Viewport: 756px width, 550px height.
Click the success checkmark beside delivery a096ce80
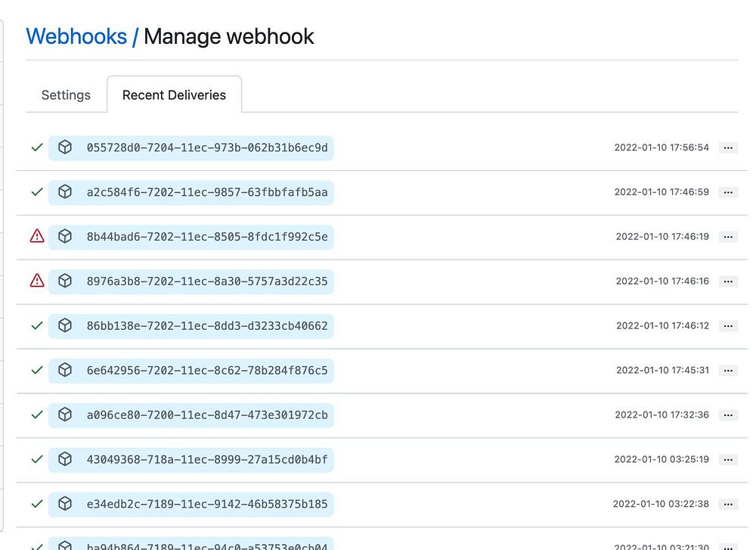(x=36, y=415)
